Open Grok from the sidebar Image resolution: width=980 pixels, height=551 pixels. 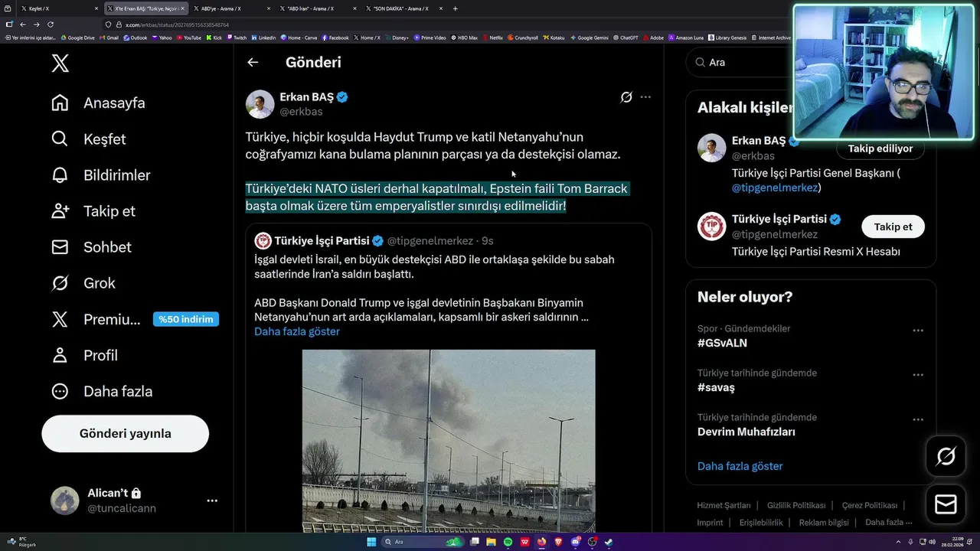[x=83, y=282]
